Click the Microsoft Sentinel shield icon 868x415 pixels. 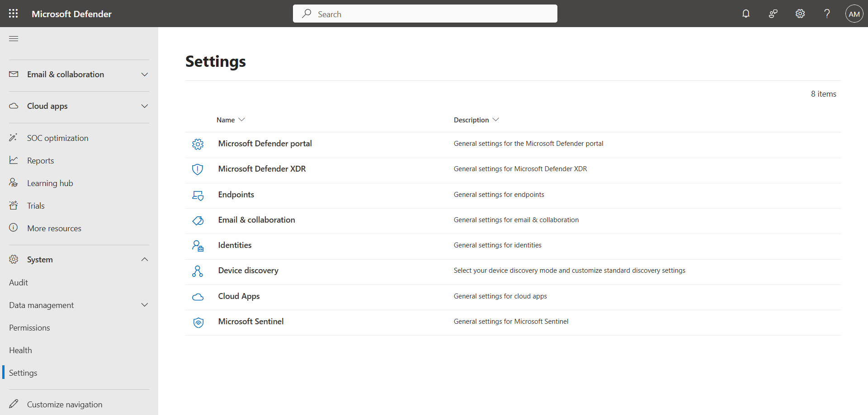pyautogui.click(x=198, y=322)
